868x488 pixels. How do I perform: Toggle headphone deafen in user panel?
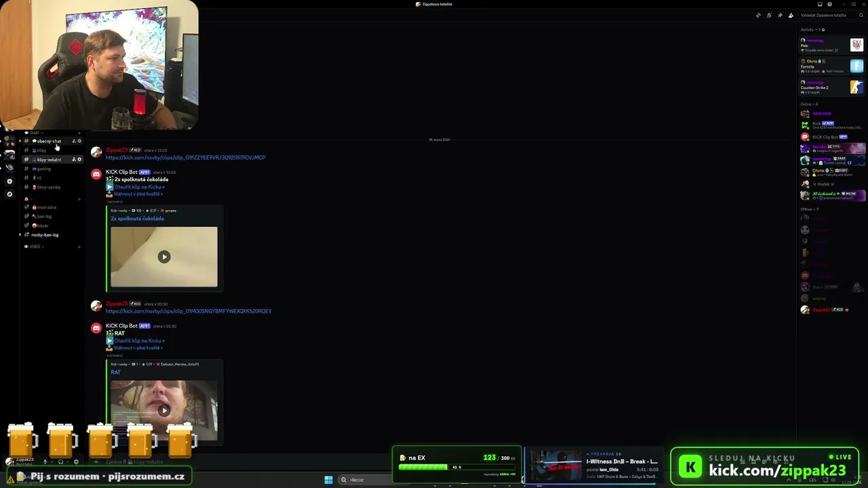[x=60, y=462]
